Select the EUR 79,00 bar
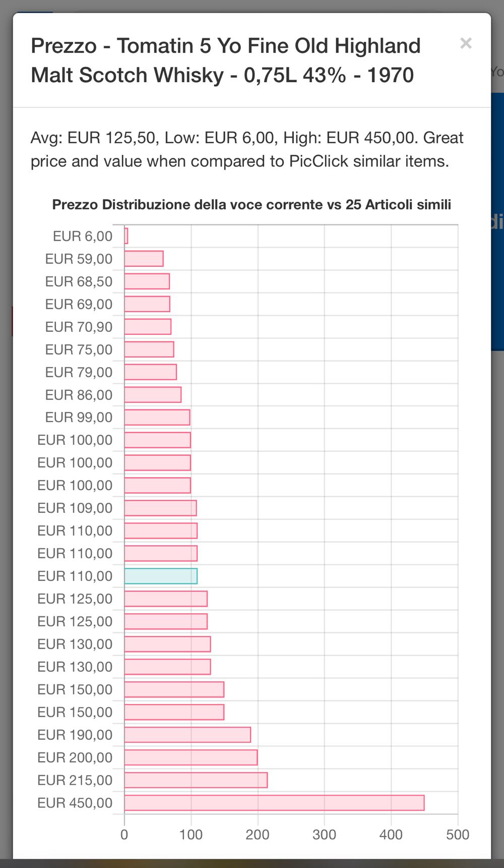 point(150,372)
